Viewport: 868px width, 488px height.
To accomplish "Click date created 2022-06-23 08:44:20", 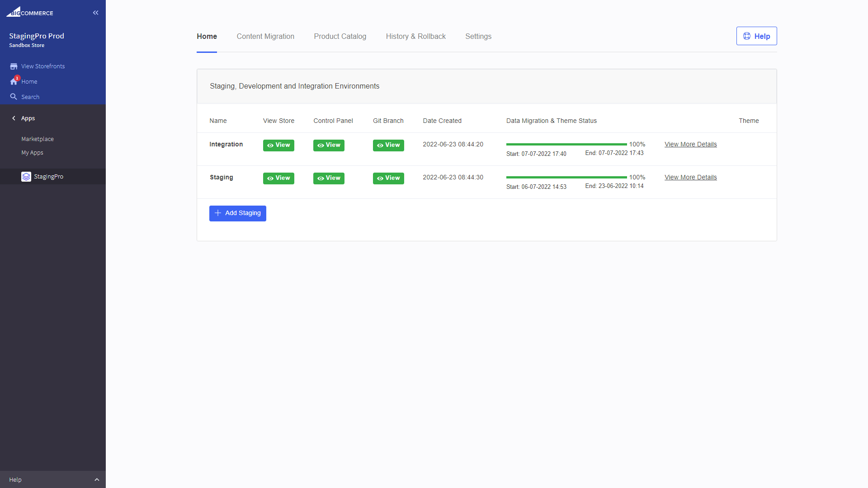I will pyautogui.click(x=453, y=145).
